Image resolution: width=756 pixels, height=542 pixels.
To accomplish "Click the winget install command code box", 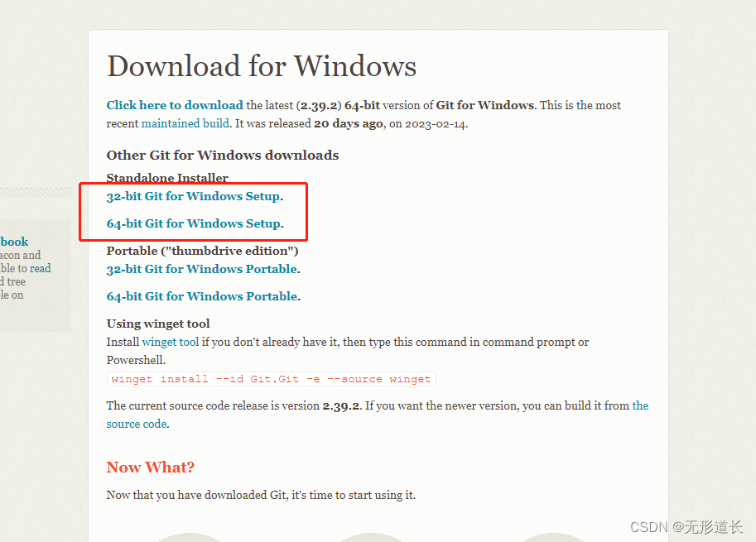I will [271, 379].
